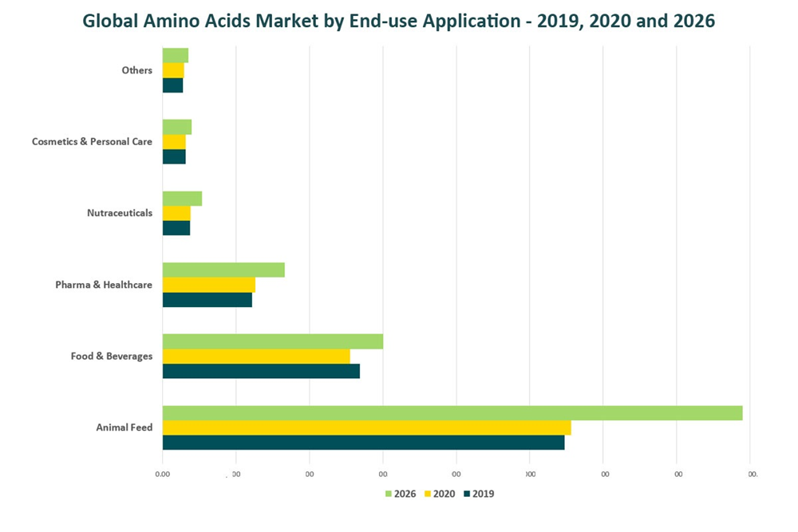Click the 2020 yellow legend swatch
The width and height of the screenshot is (798, 532).
coord(428,495)
